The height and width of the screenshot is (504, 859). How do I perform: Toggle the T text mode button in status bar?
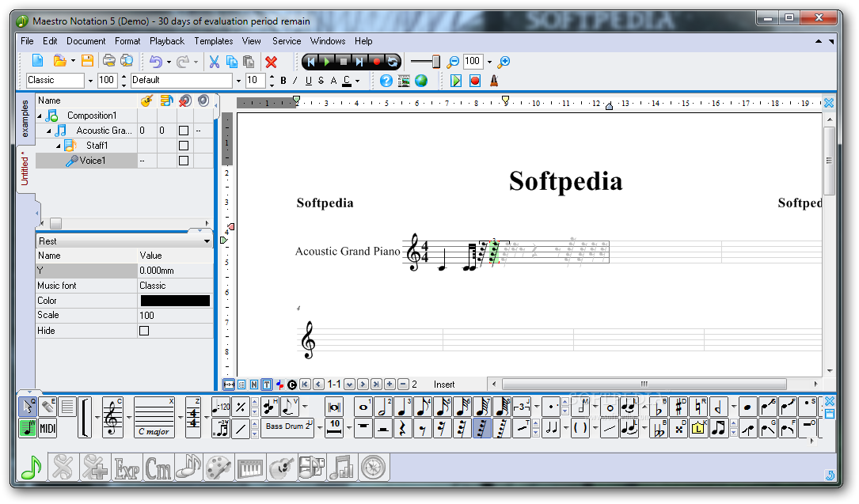(x=267, y=385)
